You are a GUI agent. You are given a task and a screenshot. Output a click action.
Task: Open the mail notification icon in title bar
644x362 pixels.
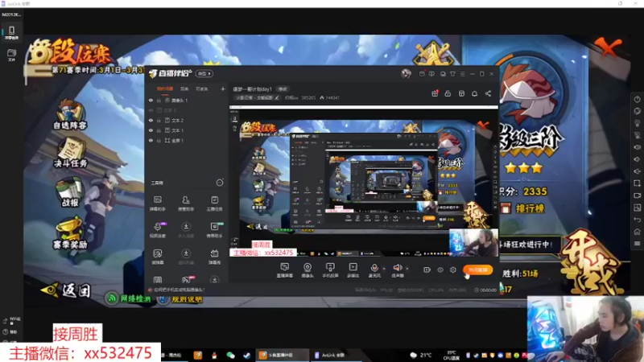click(x=422, y=74)
